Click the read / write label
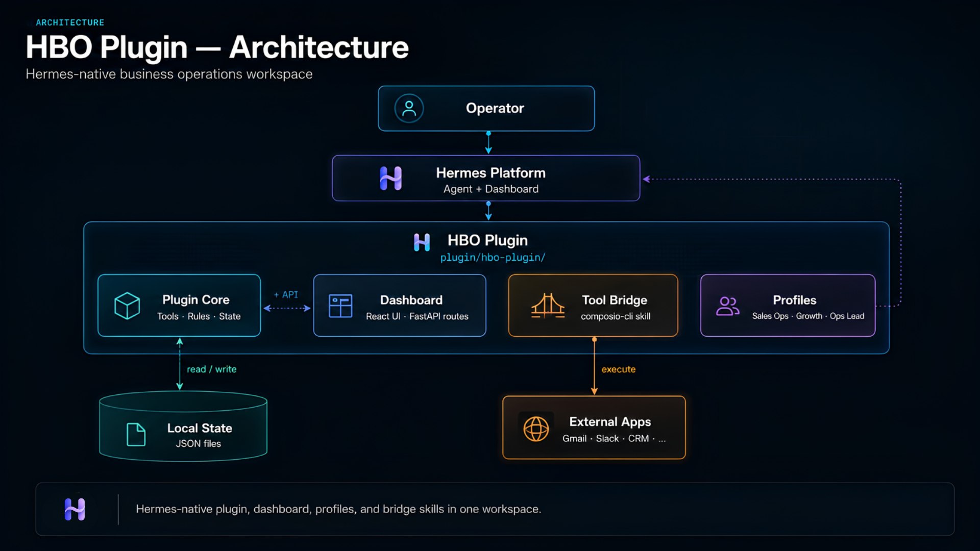 point(211,369)
